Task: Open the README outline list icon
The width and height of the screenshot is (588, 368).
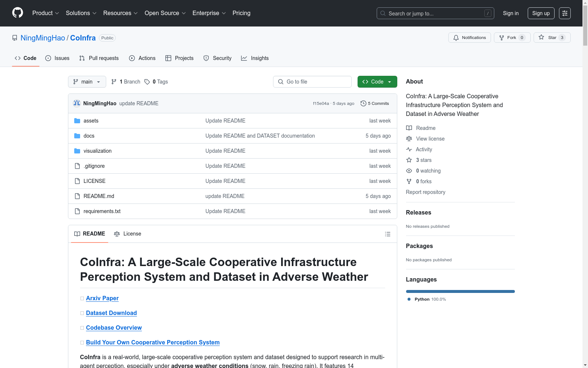Action: [387, 234]
